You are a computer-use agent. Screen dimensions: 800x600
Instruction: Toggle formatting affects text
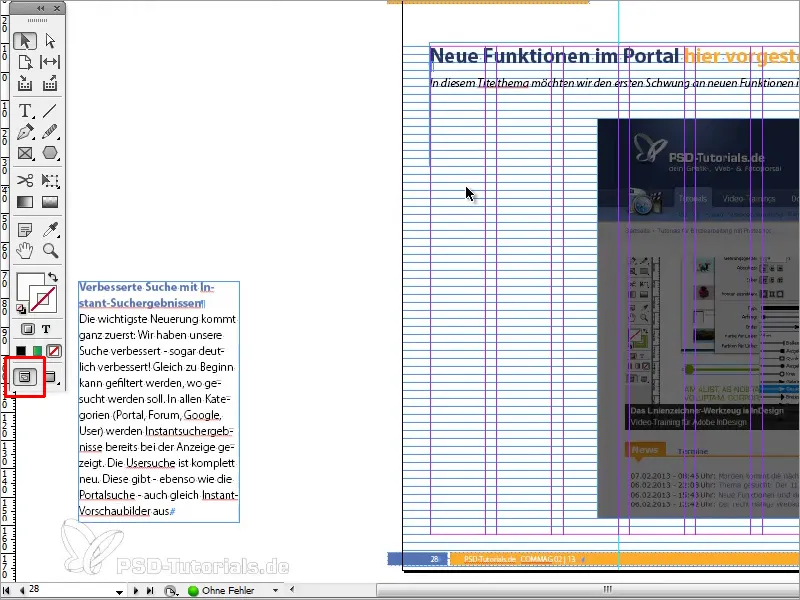click(x=46, y=329)
